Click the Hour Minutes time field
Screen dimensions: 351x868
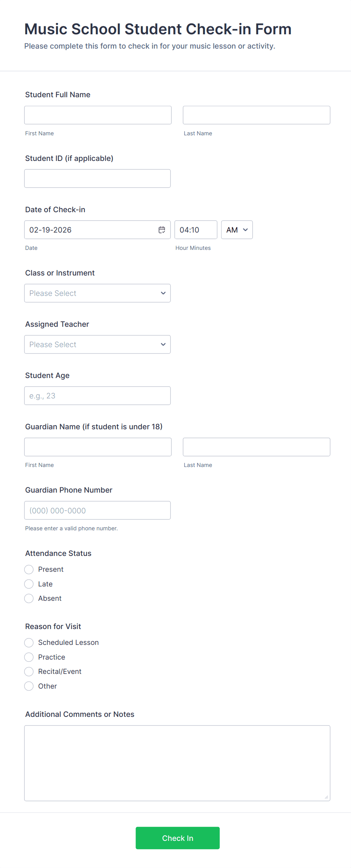[196, 230]
